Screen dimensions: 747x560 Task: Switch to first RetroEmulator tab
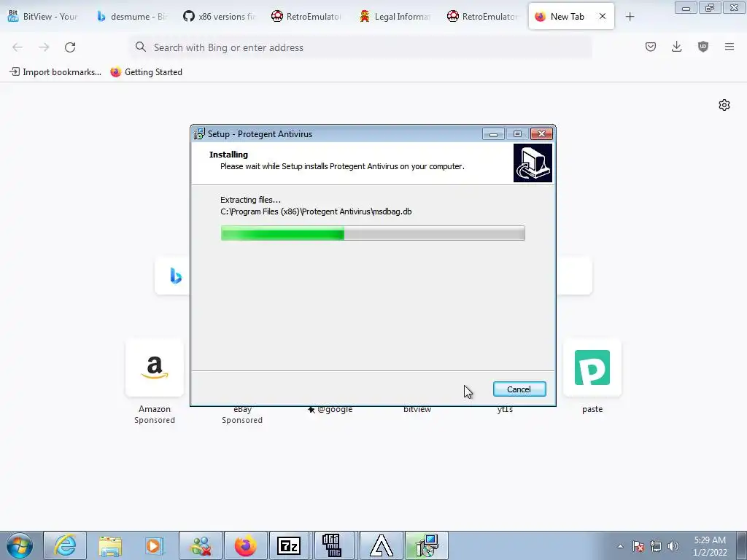(306, 16)
